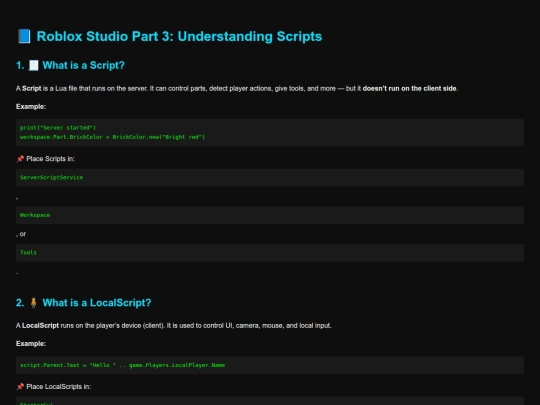Image resolution: width=540 pixels, height=405 pixels.
Task: Click the person icon beside 'What is a LocalScript?'
Action: pyautogui.click(x=33, y=303)
